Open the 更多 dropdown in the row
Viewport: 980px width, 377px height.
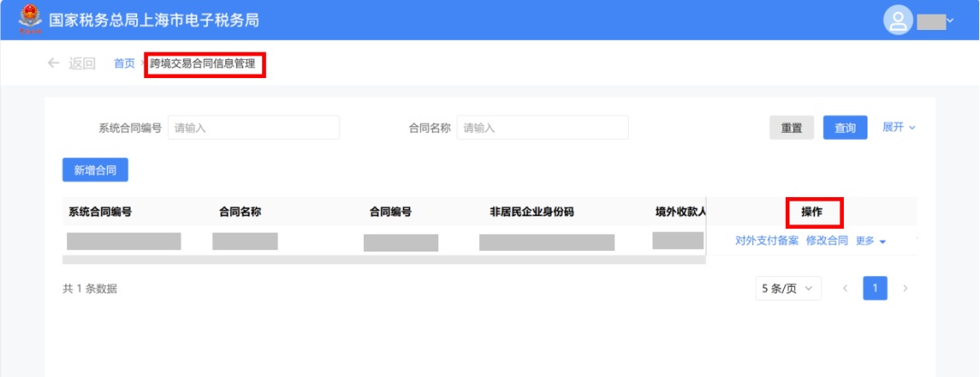(870, 242)
